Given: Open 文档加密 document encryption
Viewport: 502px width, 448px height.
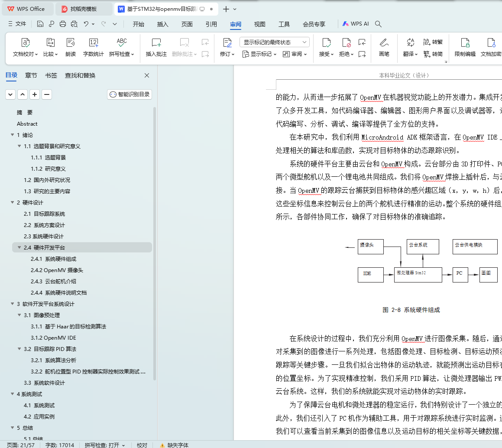Looking at the screenshot, I should point(491,47).
